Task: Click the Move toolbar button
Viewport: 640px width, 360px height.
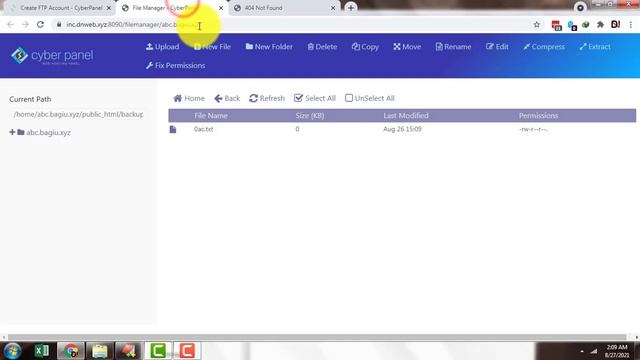Action: coord(407,47)
